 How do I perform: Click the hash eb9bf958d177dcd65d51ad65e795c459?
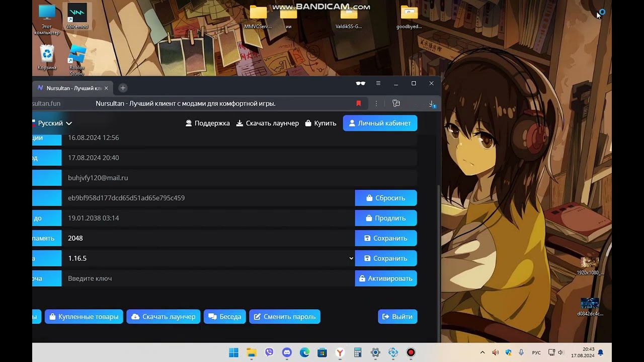126,198
